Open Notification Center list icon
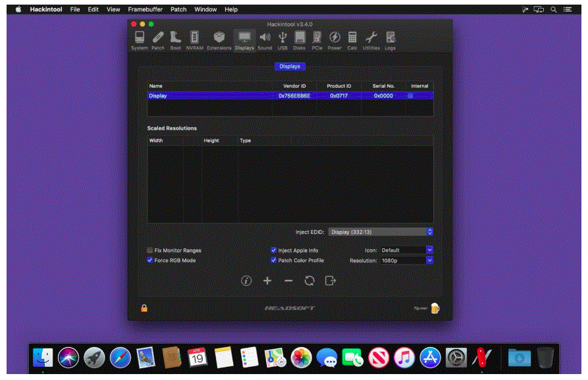The height and width of the screenshot is (380, 588). point(568,9)
